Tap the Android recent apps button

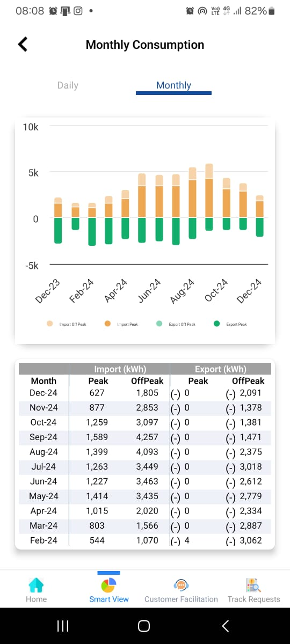pos(63,626)
